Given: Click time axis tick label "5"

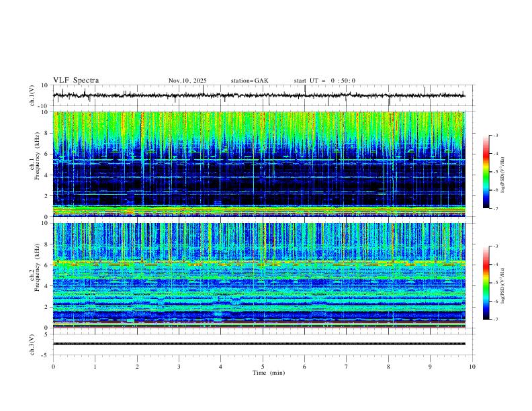Looking at the screenshot, I should [x=263, y=367].
